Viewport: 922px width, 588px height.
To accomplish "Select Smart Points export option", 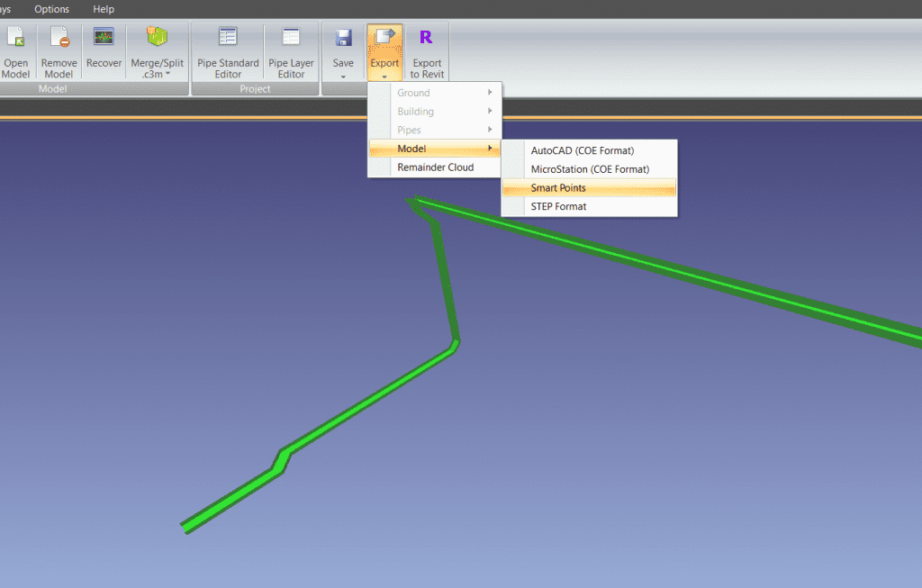I will pyautogui.click(x=589, y=187).
